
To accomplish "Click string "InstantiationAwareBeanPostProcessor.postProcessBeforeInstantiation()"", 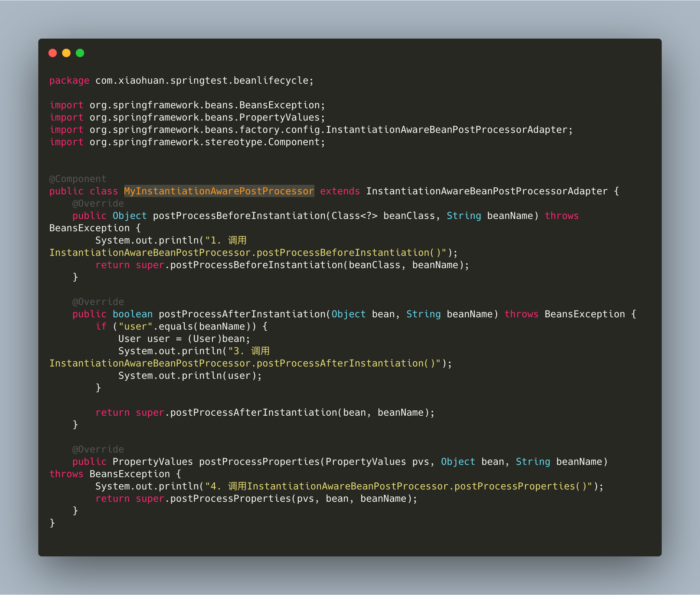I will [x=248, y=253].
